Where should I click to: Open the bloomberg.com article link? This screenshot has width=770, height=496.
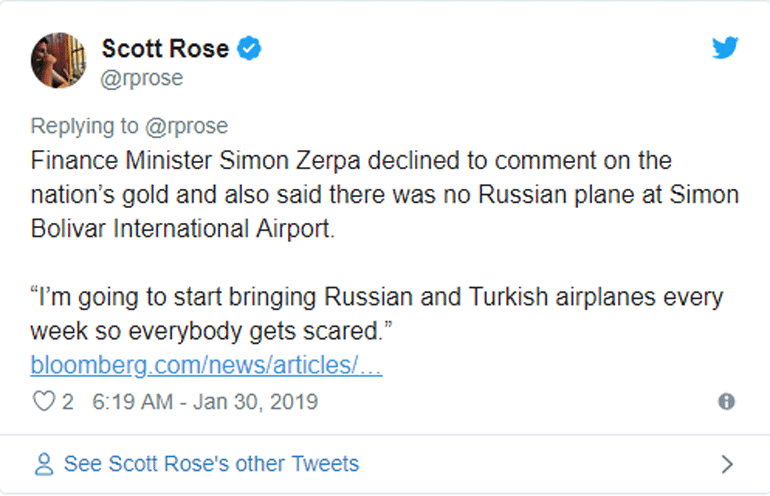[x=206, y=365]
